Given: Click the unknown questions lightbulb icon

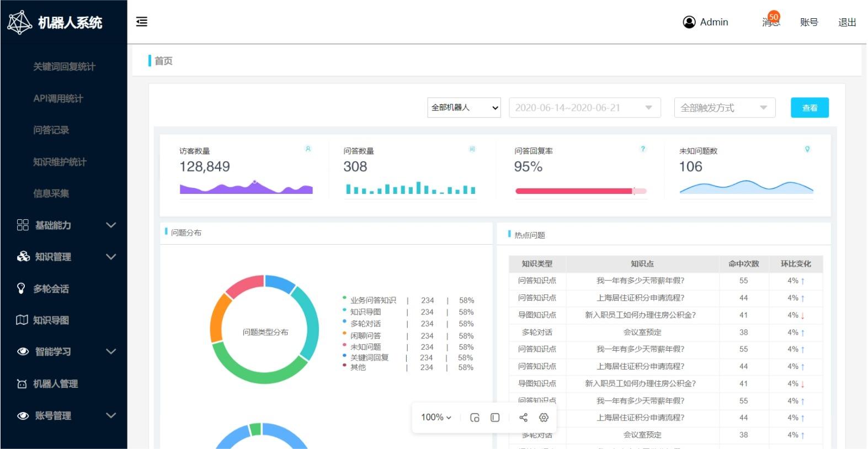Looking at the screenshot, I should (x=807, y=149).
